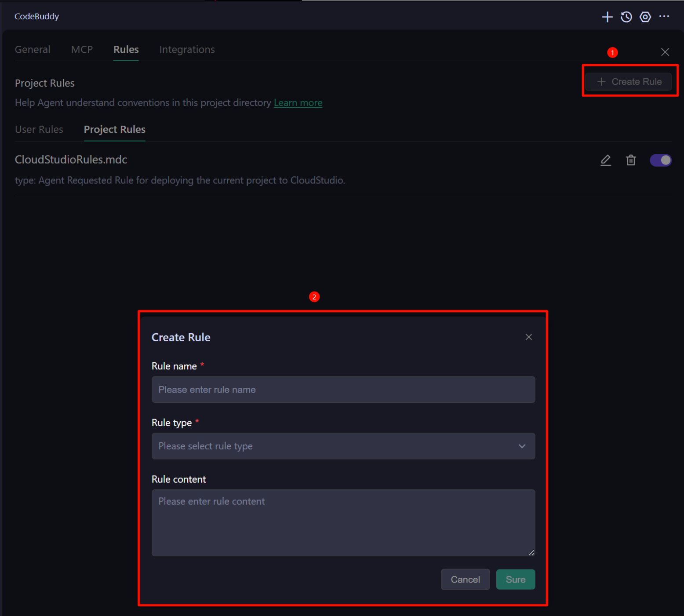Dismiss Create Rule dialog via X icon

coord(528,337)
